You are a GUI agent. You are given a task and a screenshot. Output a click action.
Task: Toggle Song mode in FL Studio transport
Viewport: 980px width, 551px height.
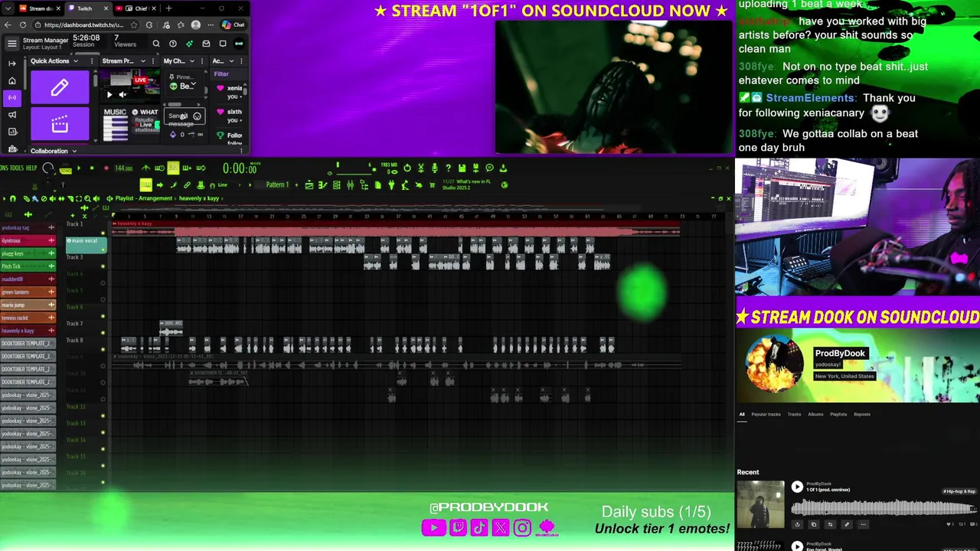tap(66, 171)
